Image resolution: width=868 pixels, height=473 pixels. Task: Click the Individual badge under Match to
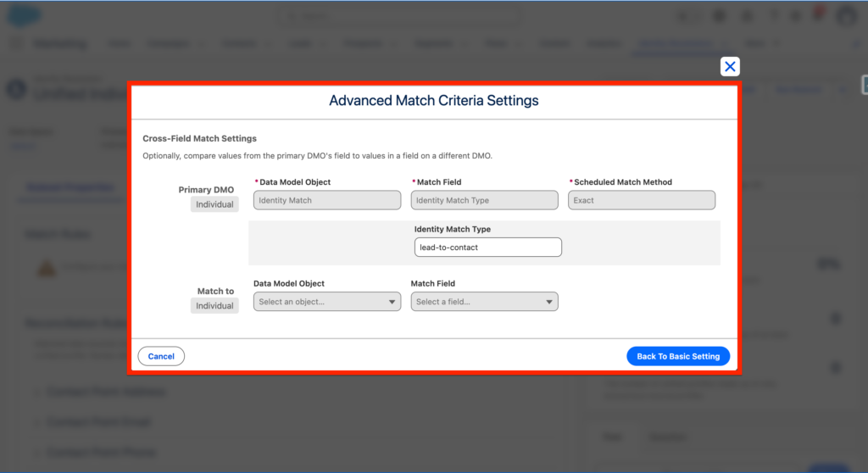[214, 306]
